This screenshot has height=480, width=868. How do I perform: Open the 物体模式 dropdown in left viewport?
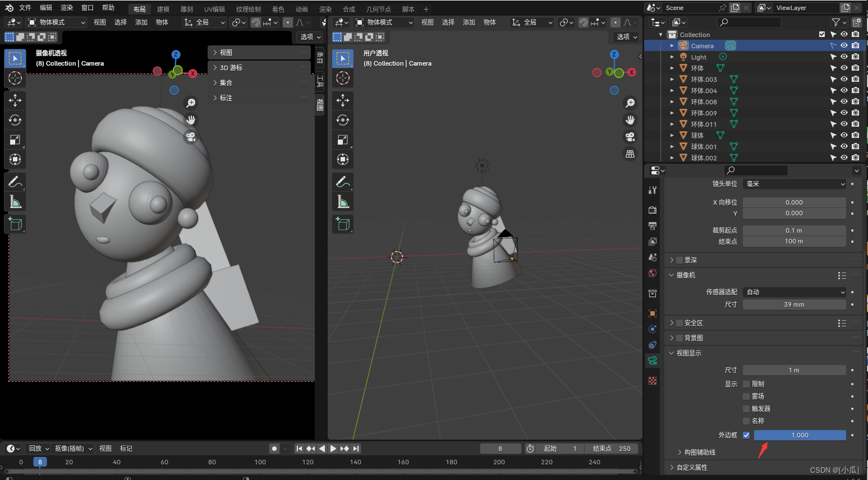pos(57,22)
